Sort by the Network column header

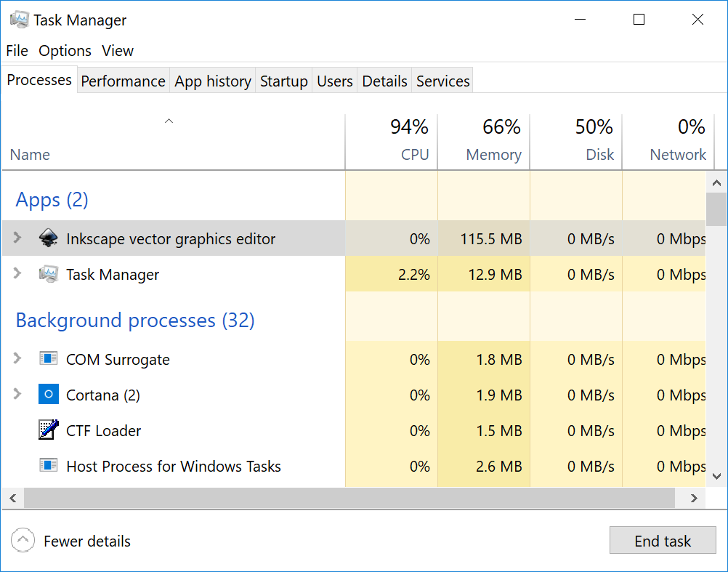668,142
